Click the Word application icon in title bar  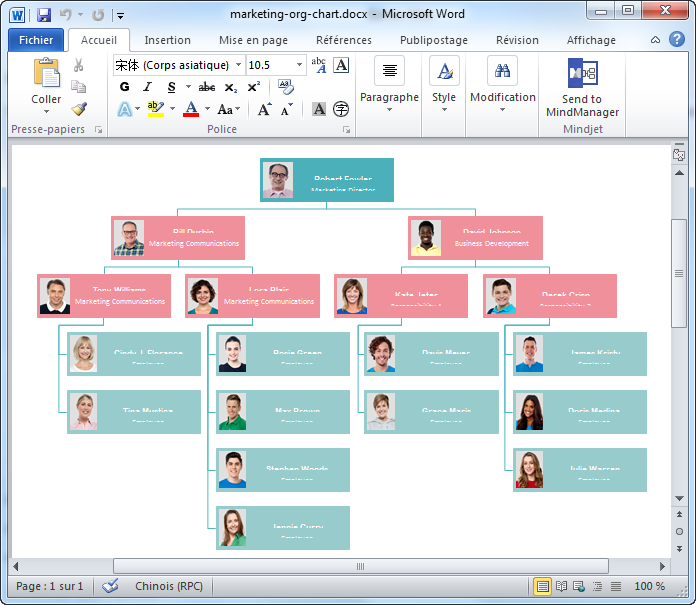pos(17,15)
